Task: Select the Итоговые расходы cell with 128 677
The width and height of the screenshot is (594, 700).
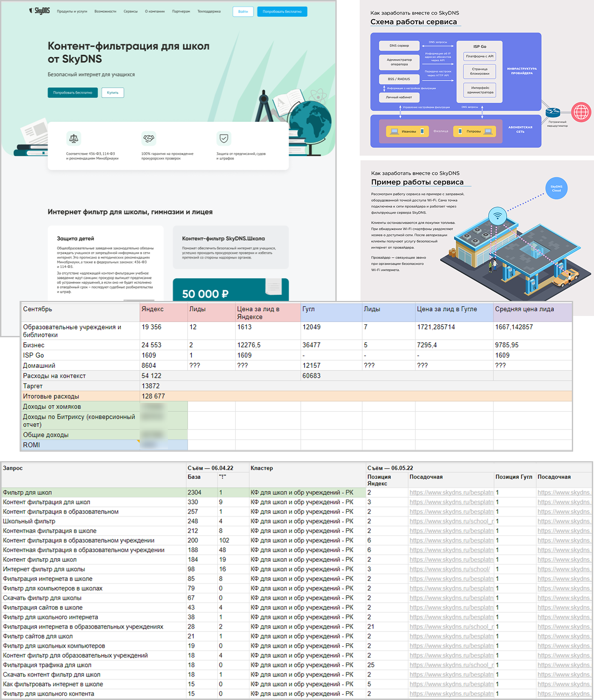Action: point(153,396)
